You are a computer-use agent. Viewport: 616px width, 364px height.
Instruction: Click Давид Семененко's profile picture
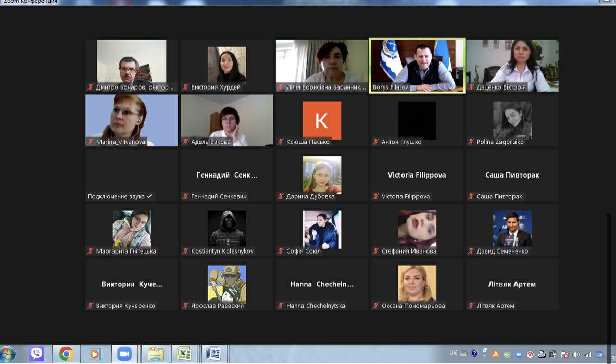512,229
